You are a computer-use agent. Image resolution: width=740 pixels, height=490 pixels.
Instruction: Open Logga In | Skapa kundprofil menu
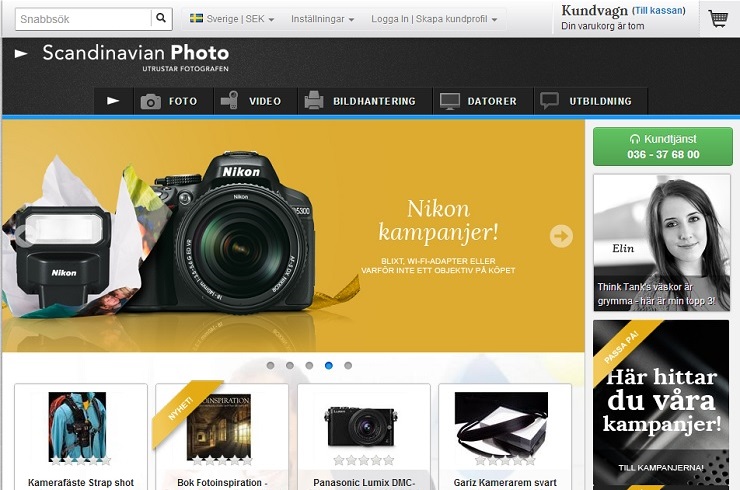434,19
